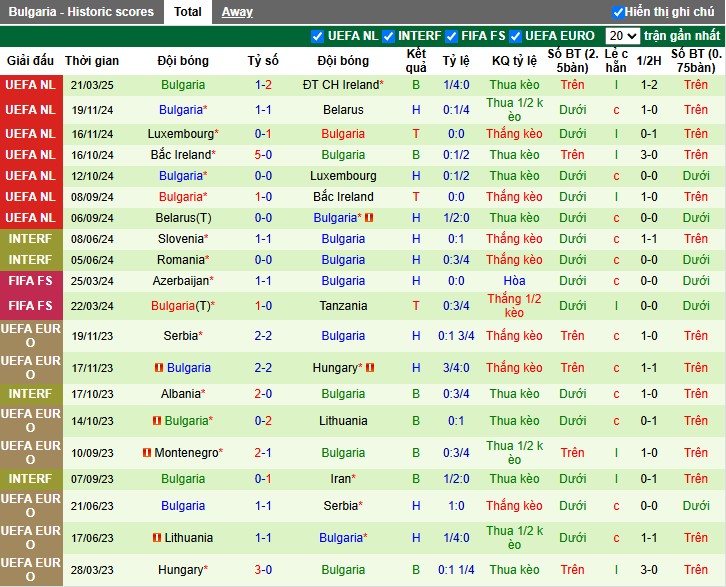Open ĐT CH Ireland team link
Image resolution: width=726 pixels, height=587 pixels.
point(341,85)
